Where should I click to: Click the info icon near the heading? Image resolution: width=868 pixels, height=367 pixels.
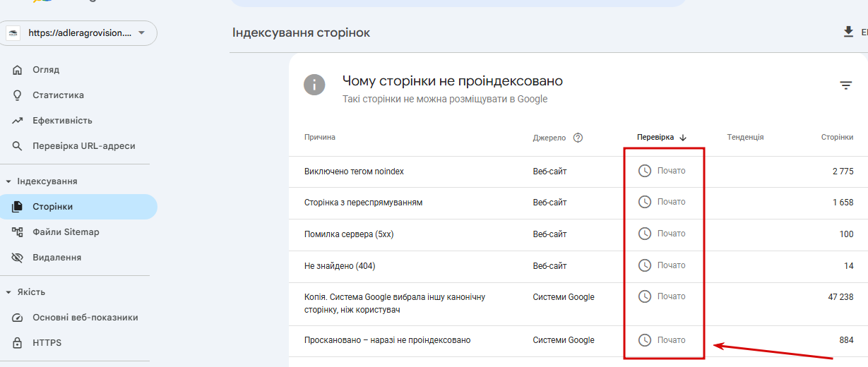[x=314, y=85]
